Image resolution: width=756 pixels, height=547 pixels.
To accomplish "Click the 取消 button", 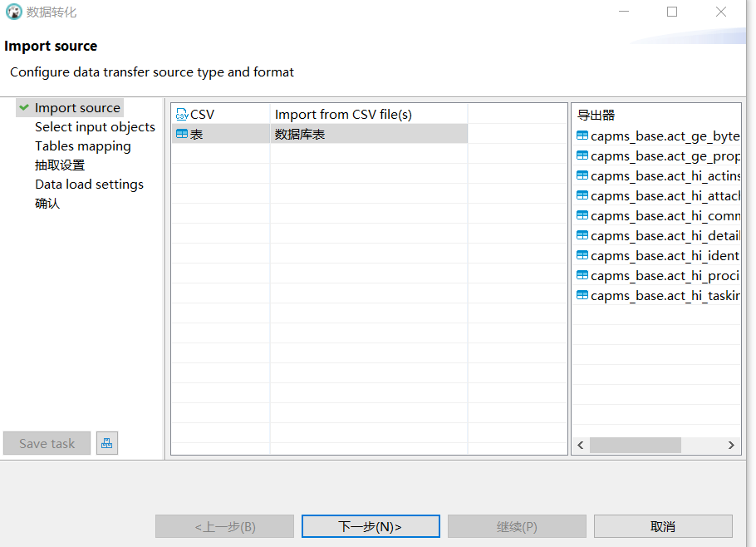I will (663, 526).
